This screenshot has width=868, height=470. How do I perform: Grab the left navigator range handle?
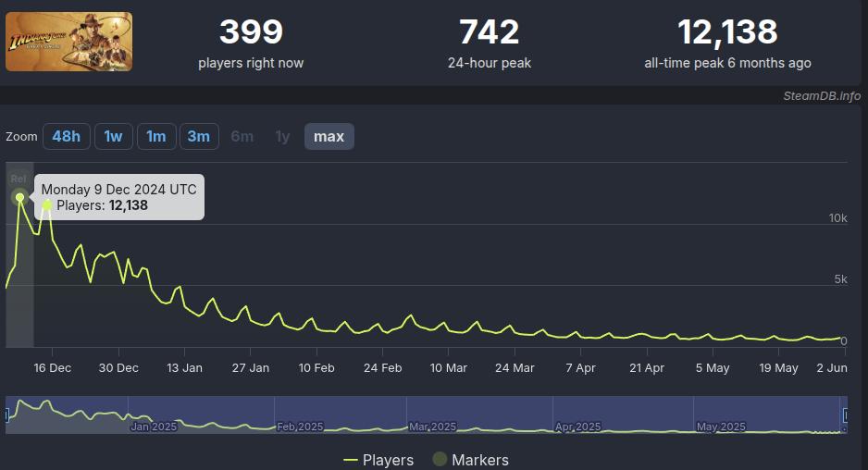6,414
